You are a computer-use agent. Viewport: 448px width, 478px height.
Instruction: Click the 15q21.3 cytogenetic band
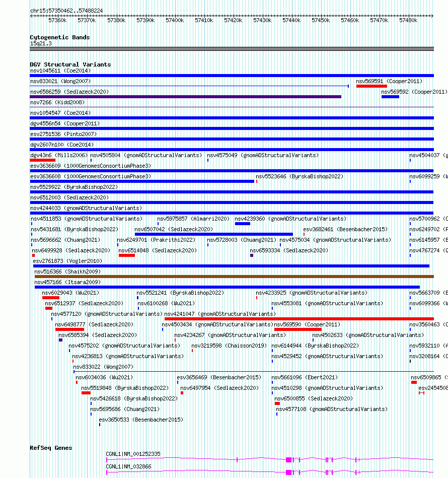(x=232, y=49)
